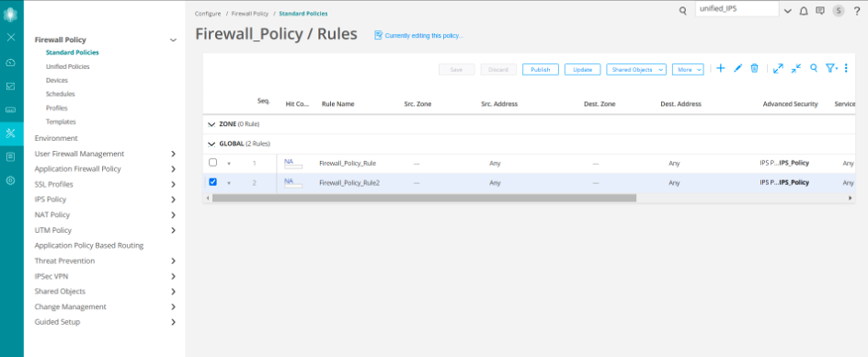Expand SSL Profiles submenu
The width and height of the screenshot is (868, 357).
tap(173, 184)
